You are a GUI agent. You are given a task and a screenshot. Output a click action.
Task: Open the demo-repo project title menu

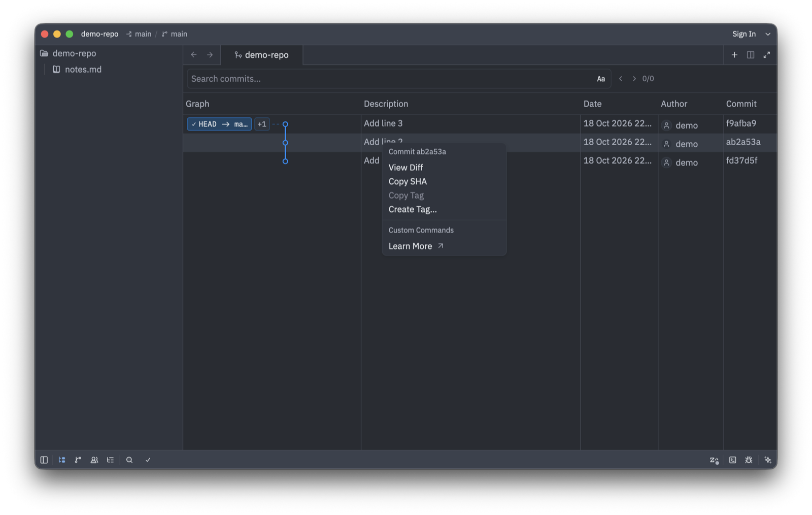click(x=99, y=34)
